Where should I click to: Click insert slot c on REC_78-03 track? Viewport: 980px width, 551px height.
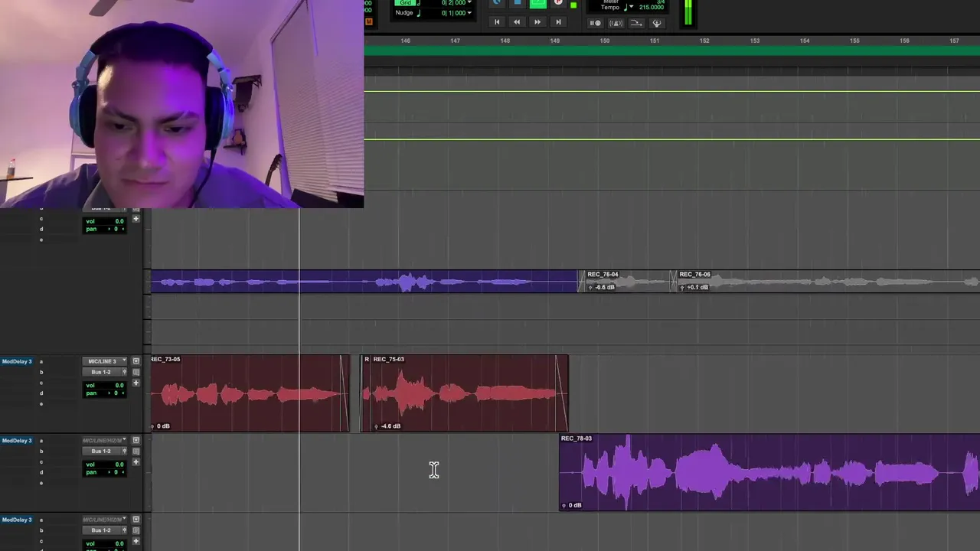[x=41, y=462]
